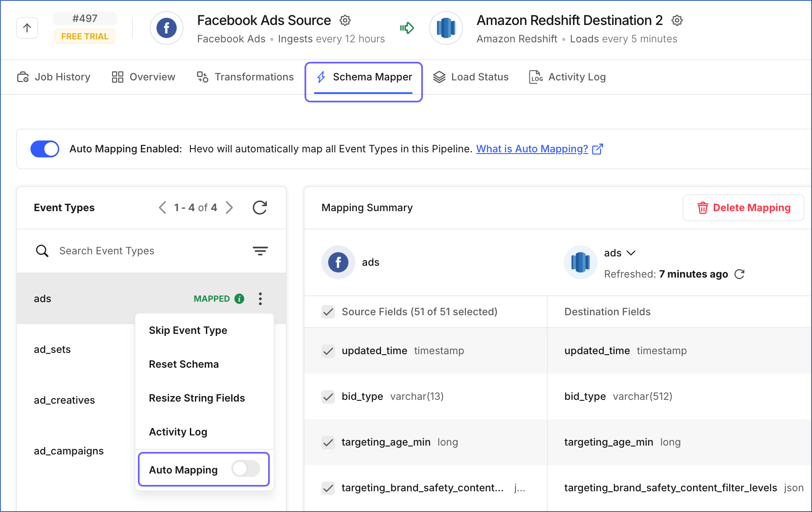Select the ad_sets event type
This screenshot has height=512, width=812.
[52, 350]
